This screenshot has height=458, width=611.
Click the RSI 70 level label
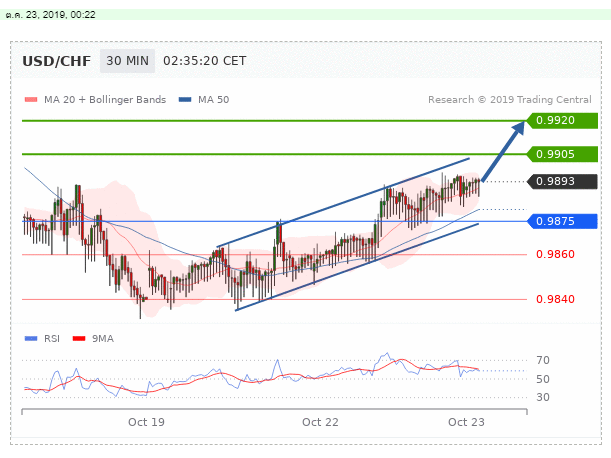click(x=543, y=360)
